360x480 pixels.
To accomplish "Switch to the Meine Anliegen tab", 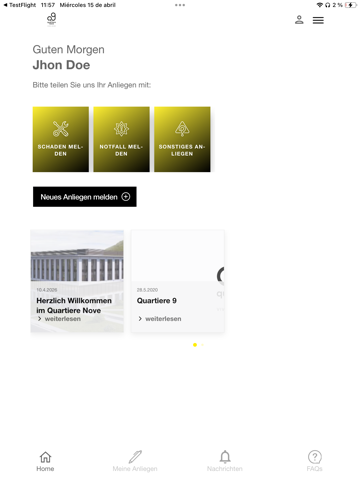I will click(135, 461).
